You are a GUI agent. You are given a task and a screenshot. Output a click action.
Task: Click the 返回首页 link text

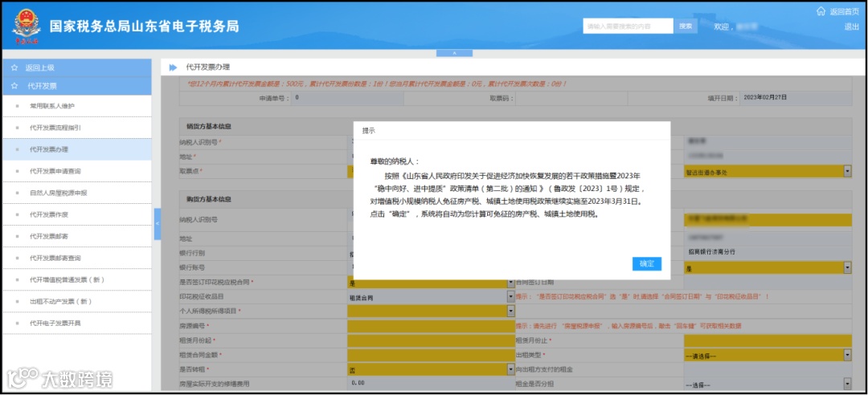point(844,11)
